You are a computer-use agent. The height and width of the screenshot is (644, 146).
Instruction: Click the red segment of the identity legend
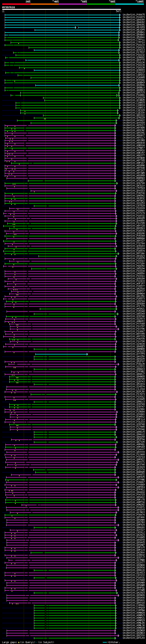pyautogui.click(x=16, y=4)
